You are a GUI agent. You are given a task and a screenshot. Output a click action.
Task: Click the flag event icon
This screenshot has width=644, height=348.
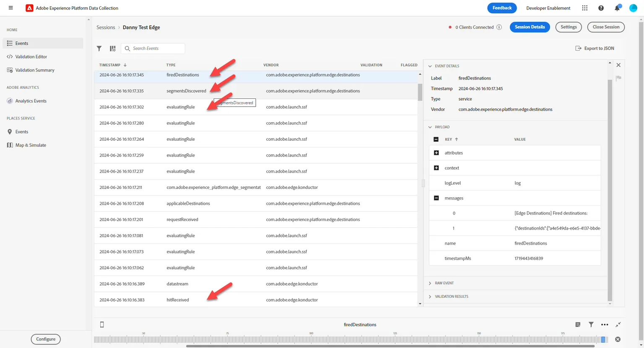[x=618, y=78]
